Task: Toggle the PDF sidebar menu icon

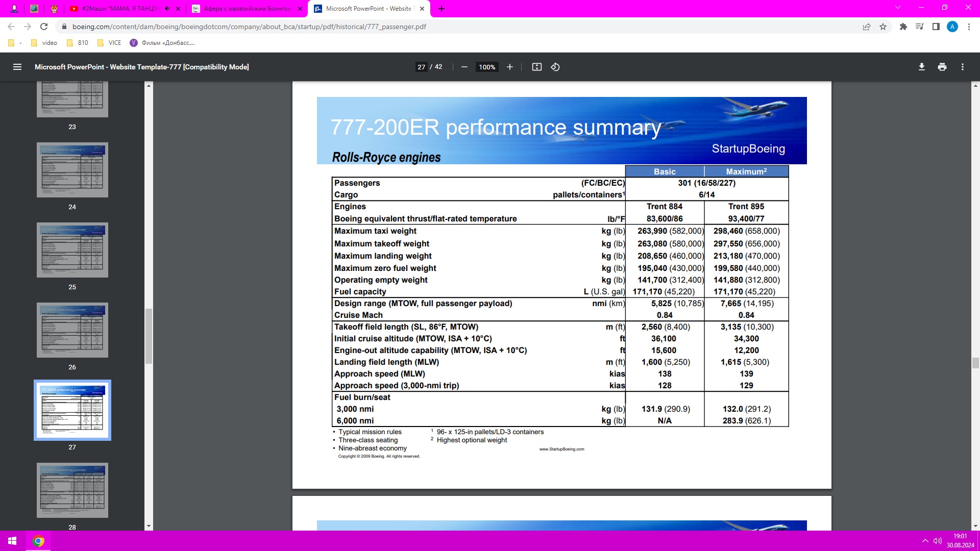Action: tap(17, 67)
